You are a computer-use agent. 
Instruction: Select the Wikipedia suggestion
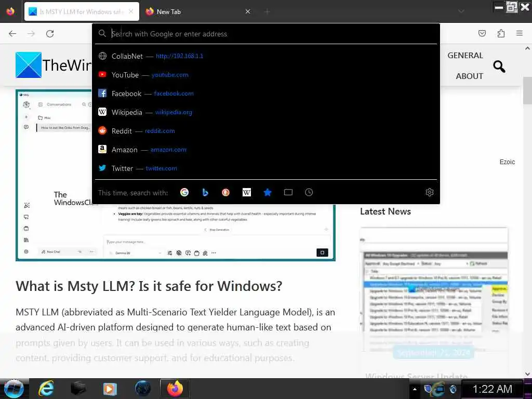pyautogui.click(x=266, y=112)
